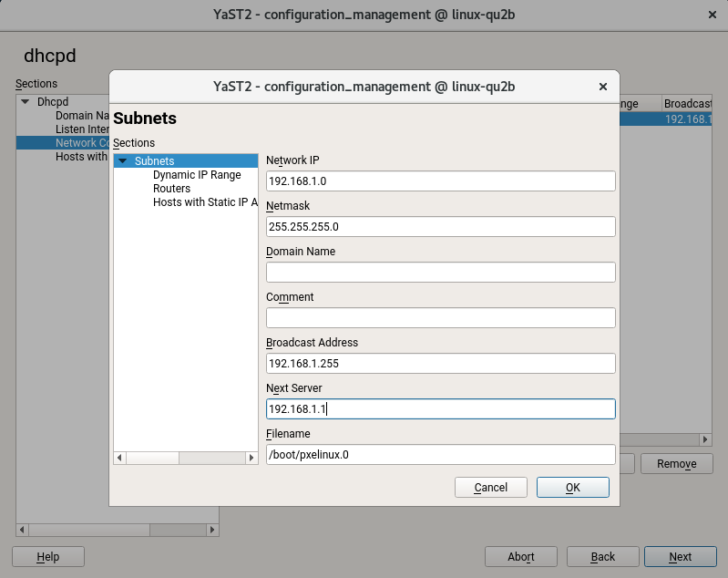
Task: Select Dynamic IP Range section
Action: click(x=197, y=175)
